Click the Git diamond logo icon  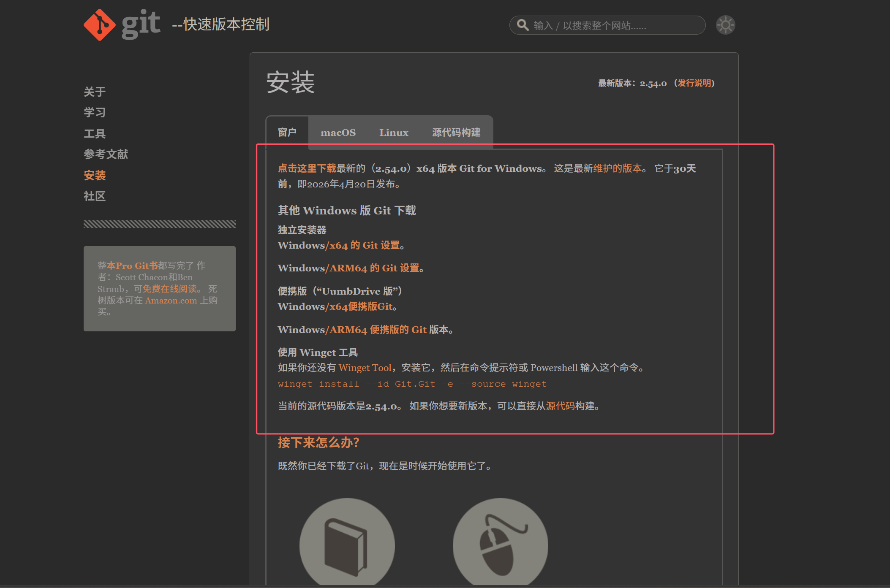coord(99,25)
